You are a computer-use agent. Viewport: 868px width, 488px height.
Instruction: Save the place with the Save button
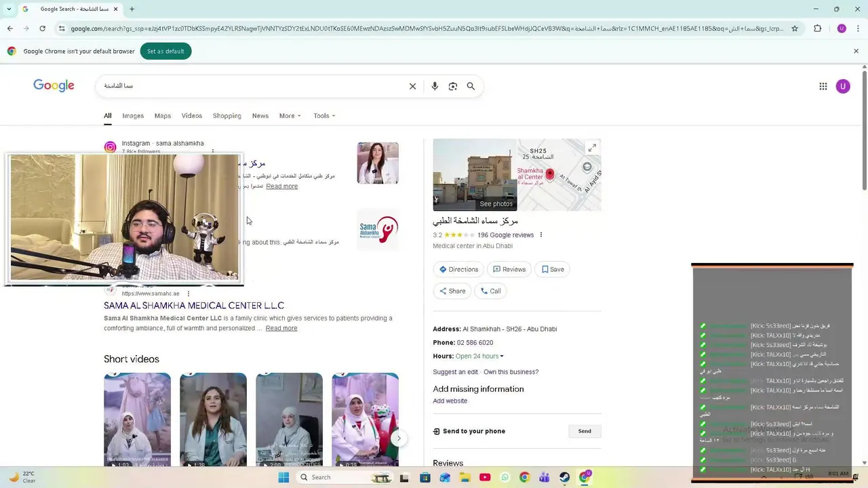coord(553,269)
